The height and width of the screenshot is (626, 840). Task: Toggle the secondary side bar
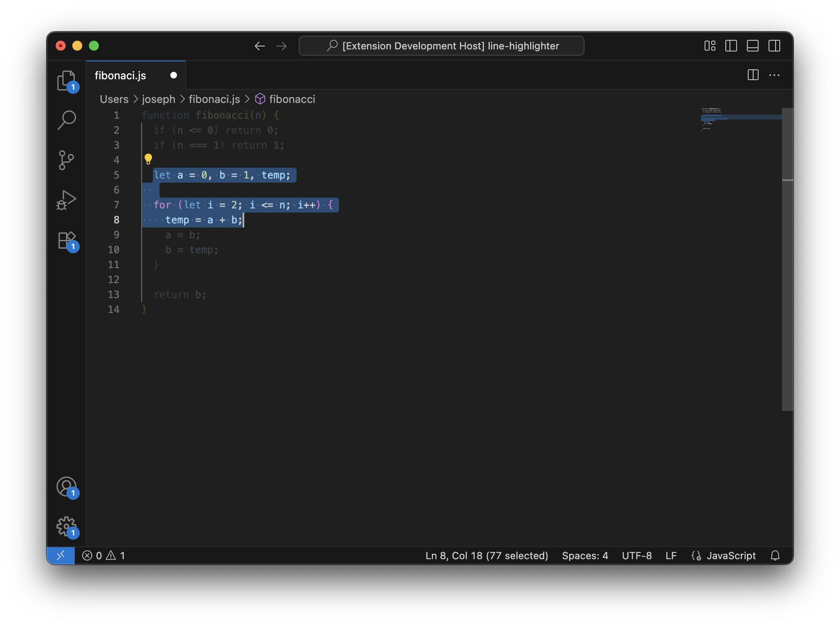click(774, 46)
